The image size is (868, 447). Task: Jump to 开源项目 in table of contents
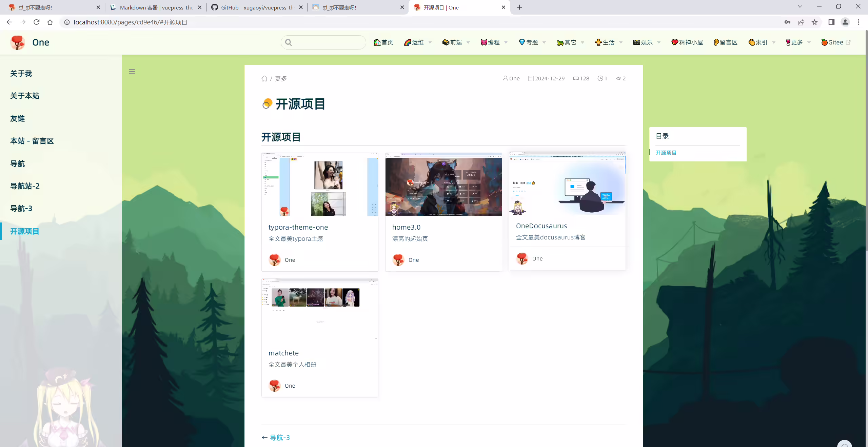click(x=666, y=153)
